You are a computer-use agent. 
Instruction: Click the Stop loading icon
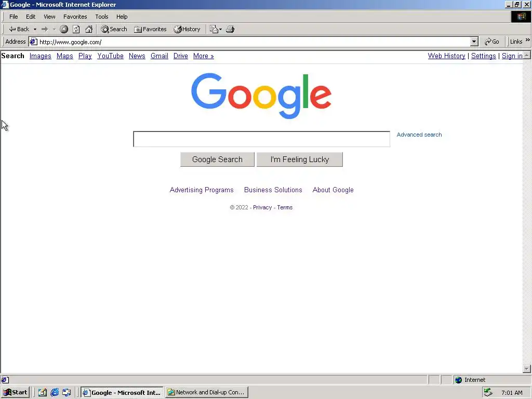[64, 29]
